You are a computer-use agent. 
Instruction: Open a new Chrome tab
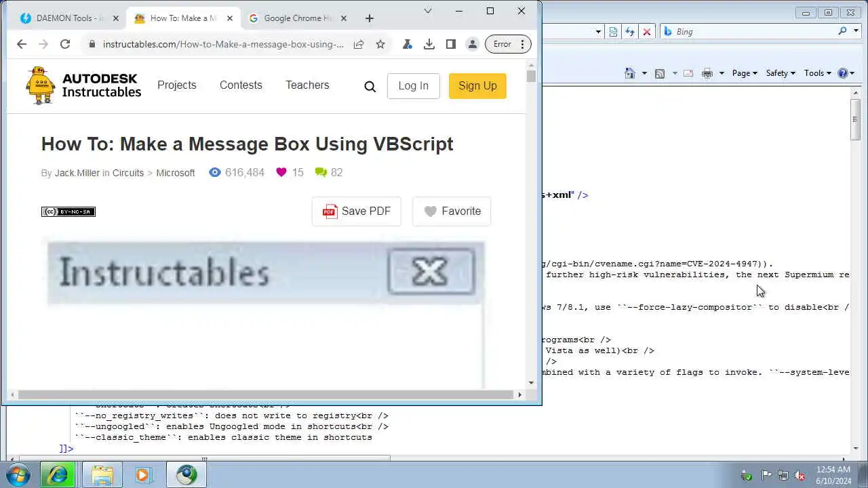(x=370, y=18)
